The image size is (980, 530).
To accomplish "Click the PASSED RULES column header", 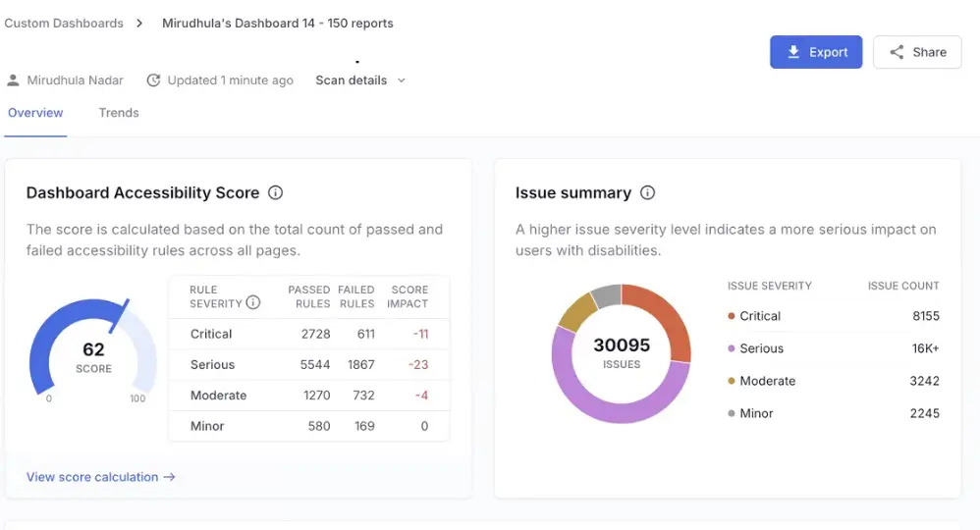I will (308, 296).
